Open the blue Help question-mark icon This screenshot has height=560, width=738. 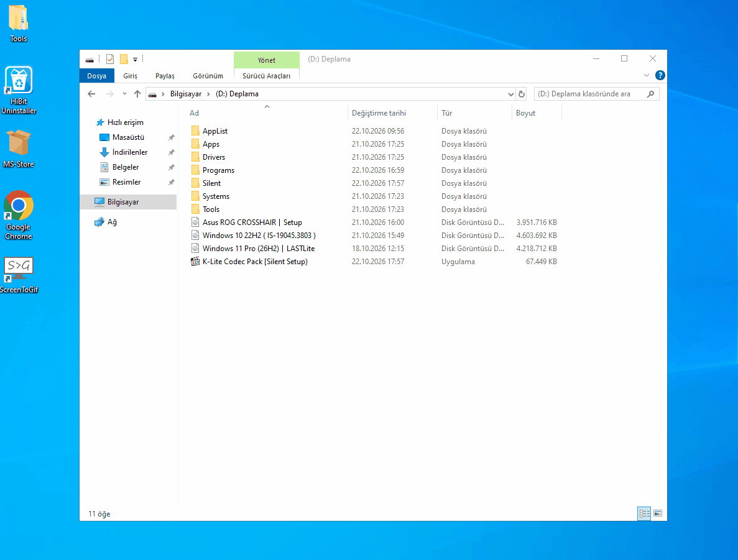(660, 75)
